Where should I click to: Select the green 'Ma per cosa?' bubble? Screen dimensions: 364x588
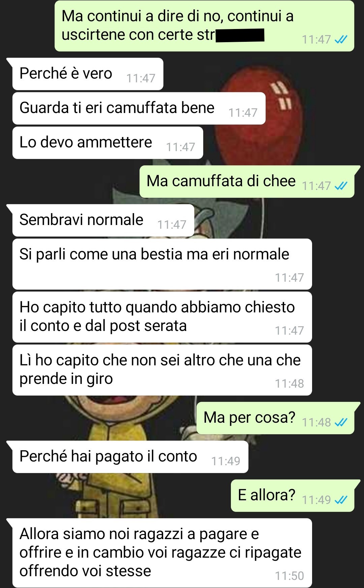coord(275,418)
